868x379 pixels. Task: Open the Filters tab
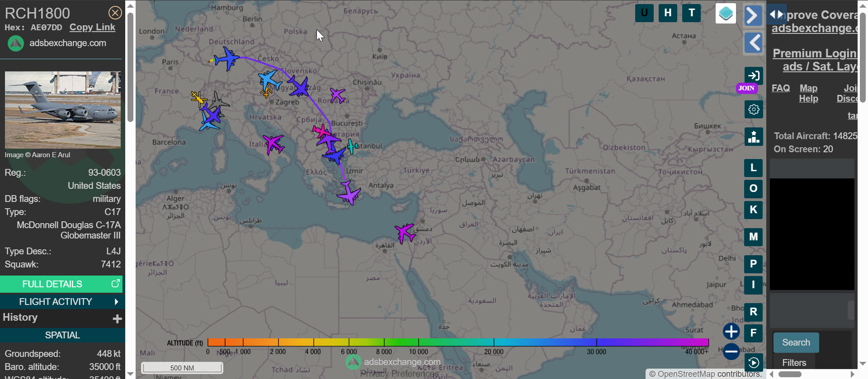click(794, 363)
